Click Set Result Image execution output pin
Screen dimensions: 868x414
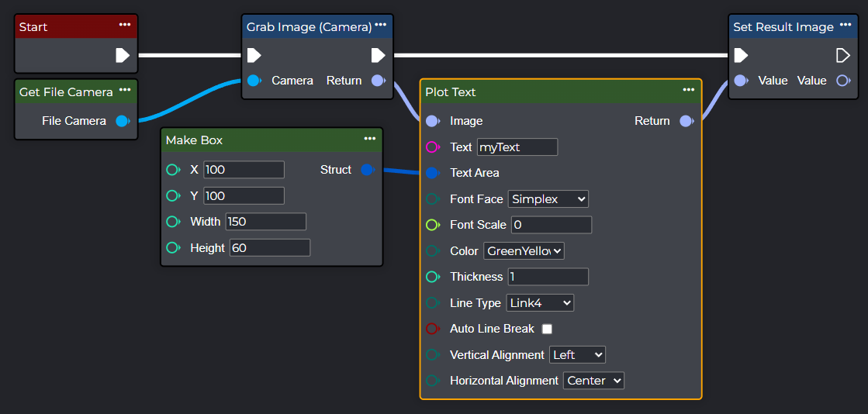click(842, 55)
